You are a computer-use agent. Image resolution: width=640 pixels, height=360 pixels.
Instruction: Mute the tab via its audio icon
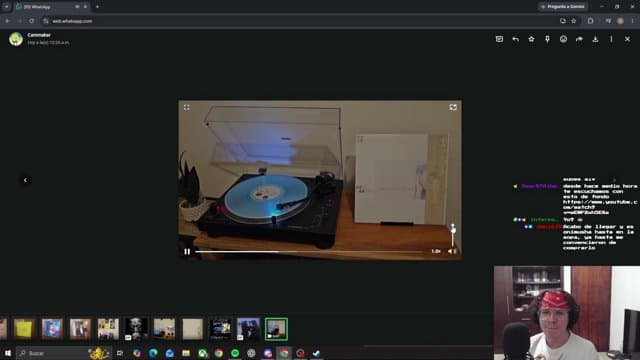point(77,7)
